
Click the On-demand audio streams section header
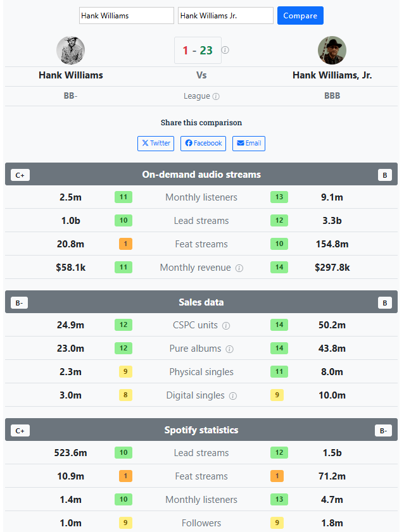coord(201,174)
